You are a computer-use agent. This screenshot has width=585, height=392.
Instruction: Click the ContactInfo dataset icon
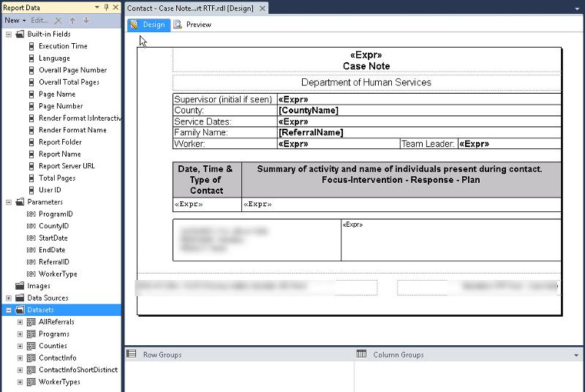pos(31,358)
